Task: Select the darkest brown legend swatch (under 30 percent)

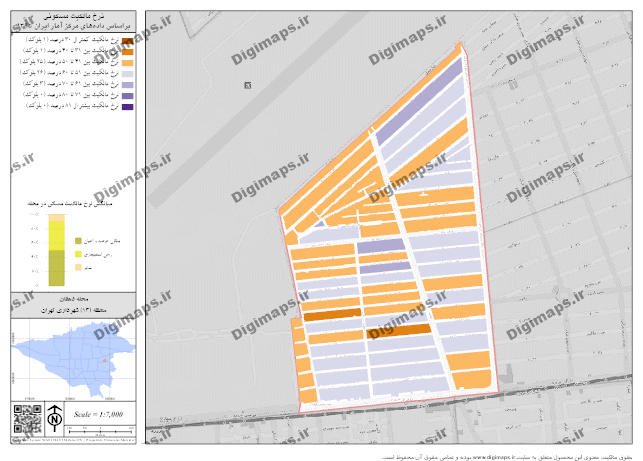Action: coord(128,41)
